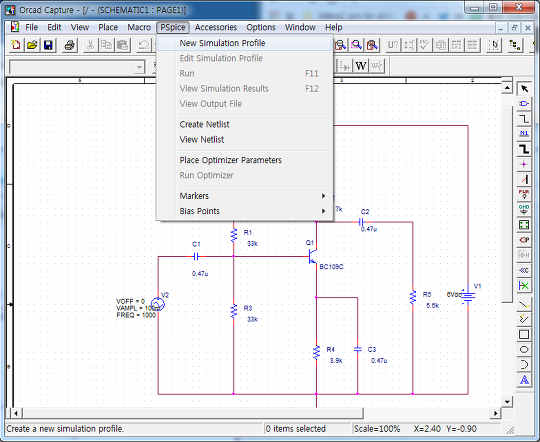Select transistor Q1 BC109C in schematic
The height and width of the screenshot is (442, 540).
[x=313, y=256]
